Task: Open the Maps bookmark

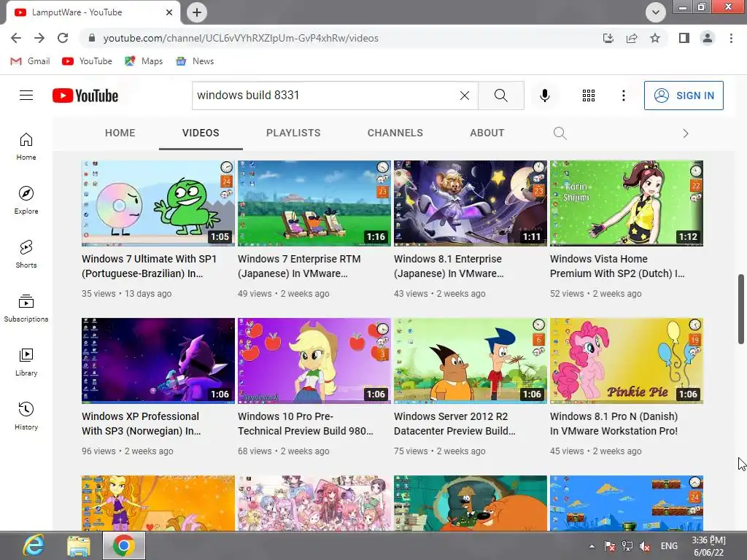Action: [x=144, y=61]
